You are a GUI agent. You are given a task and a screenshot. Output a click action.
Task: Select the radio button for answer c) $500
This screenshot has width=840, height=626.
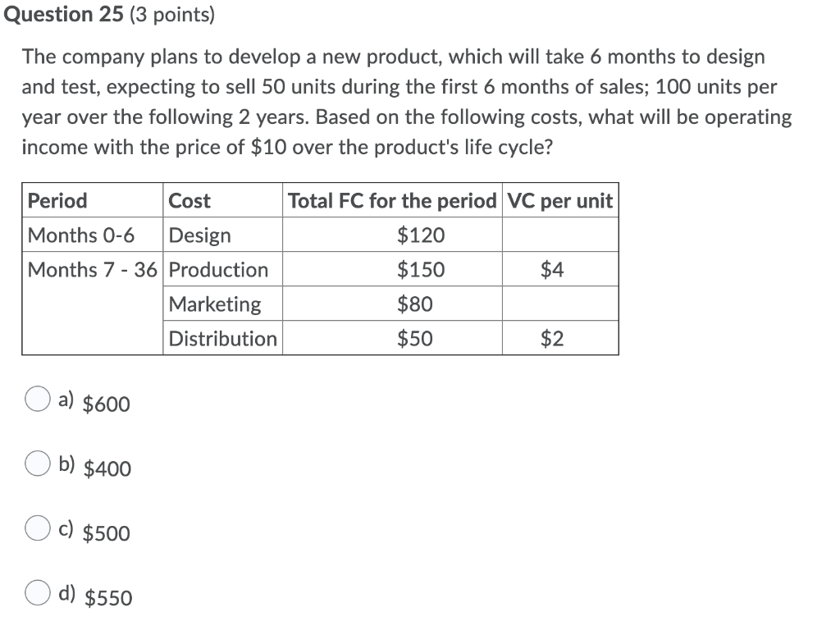[37, 528]
